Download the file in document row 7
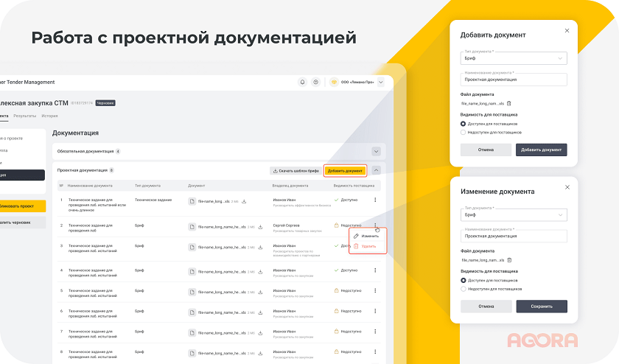This screenshot has height=364, width=619. coord(260,333)
